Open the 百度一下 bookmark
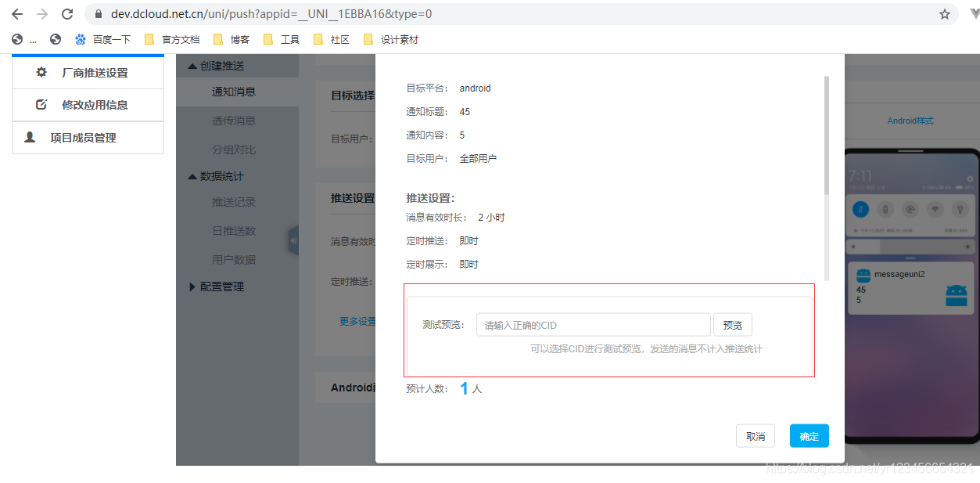The width and height of the screenshot is (980, 483). [102, 39]
